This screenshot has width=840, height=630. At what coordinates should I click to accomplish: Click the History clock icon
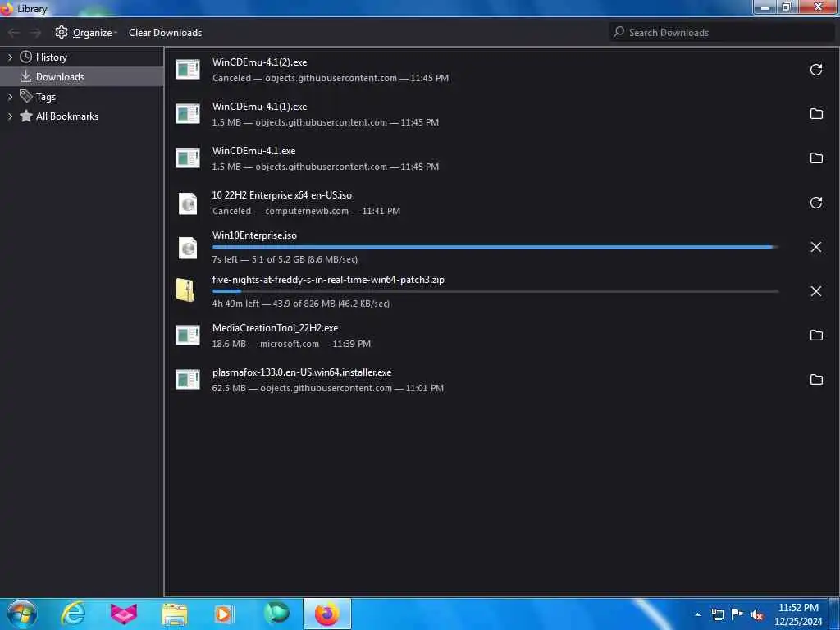25,57
